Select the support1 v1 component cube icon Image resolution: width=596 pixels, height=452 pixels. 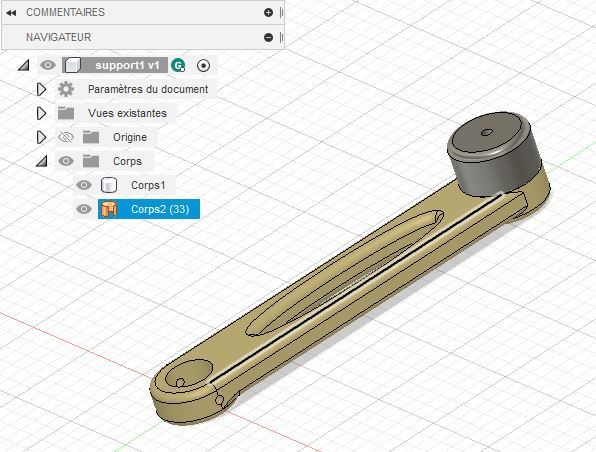[73, 65]
